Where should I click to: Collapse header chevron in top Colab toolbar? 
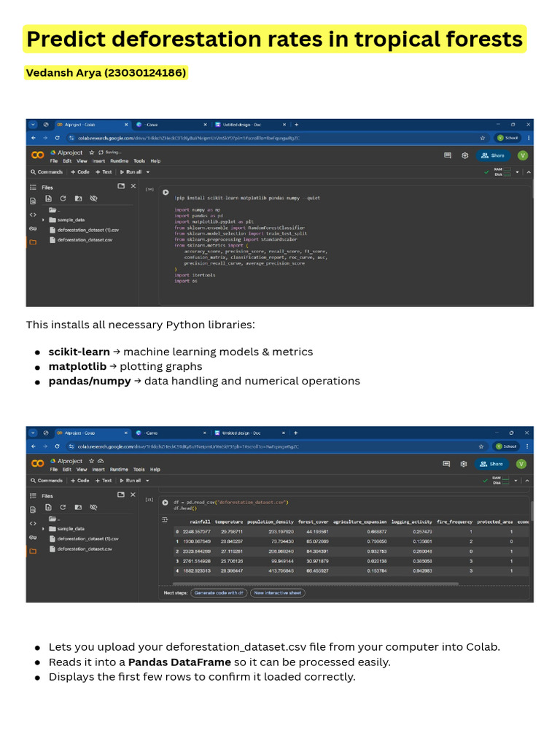click(529, 172)
